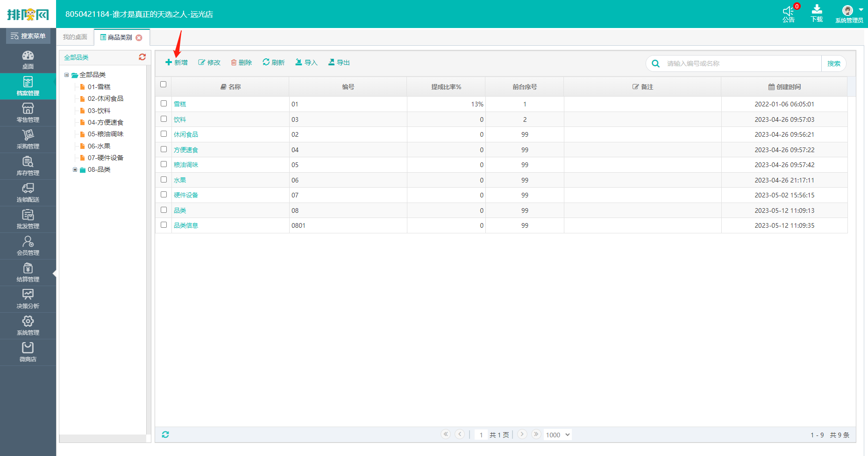Check the 饮料 row checkbox

(164, 119)
